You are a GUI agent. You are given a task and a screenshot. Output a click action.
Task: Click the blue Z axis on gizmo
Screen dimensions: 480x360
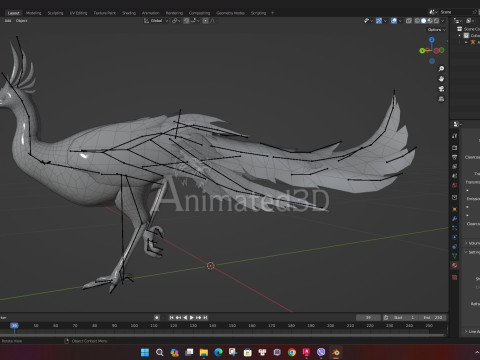point(432,40)
